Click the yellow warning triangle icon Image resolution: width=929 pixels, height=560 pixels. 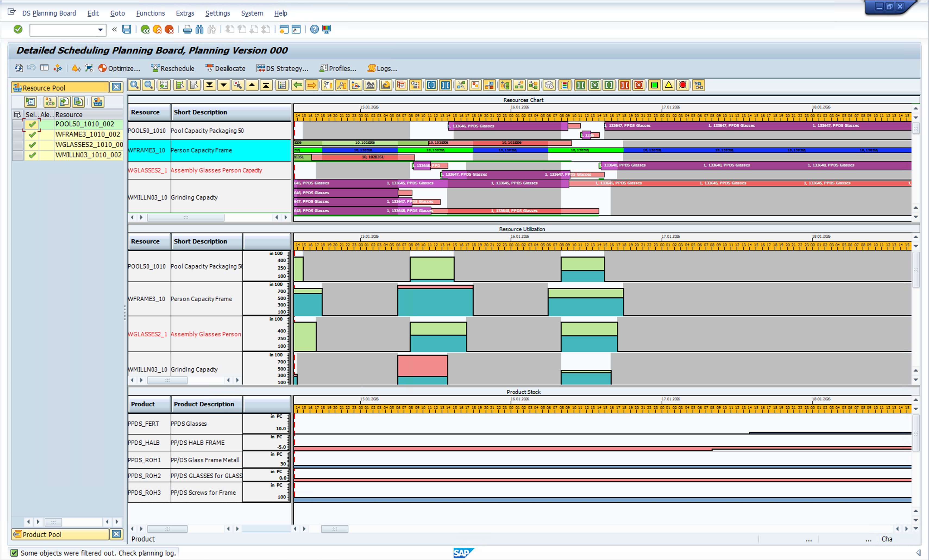pos(668,85)
